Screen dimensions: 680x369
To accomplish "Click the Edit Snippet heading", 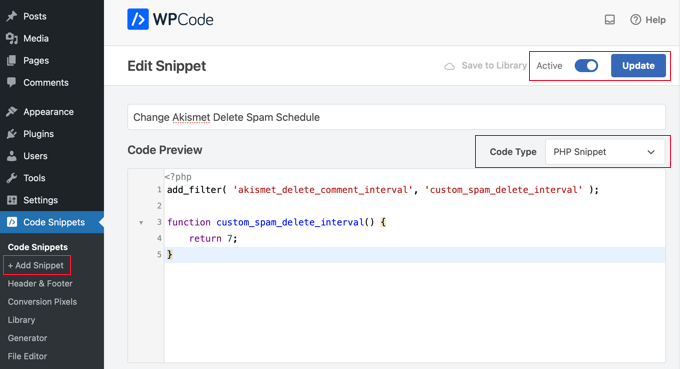I will tap(167, 66).
